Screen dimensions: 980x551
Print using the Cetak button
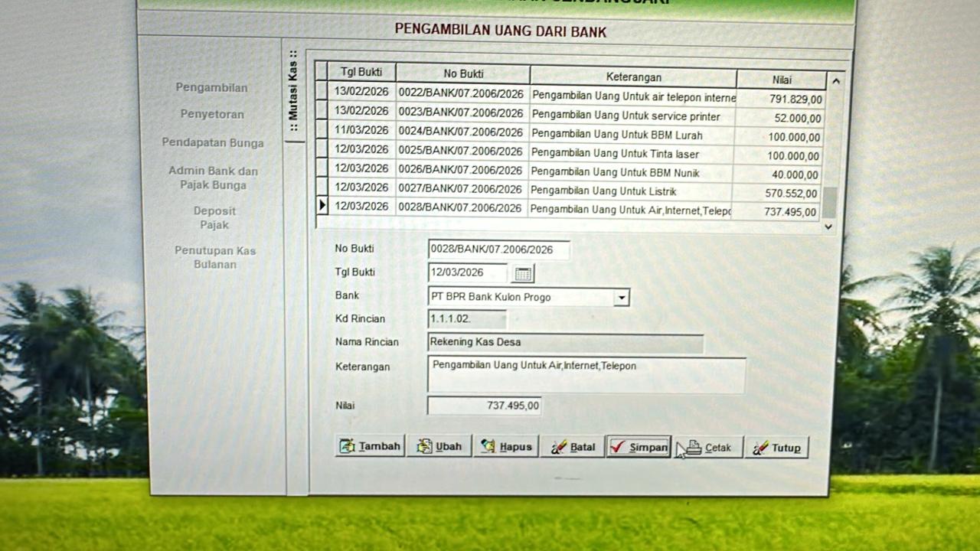[708, 448]
